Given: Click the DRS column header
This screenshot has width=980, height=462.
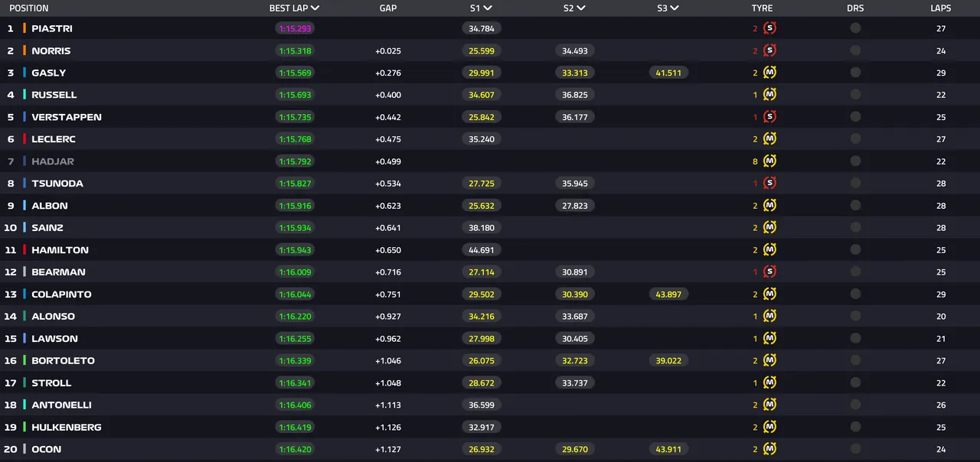Looking at the screenshot, I should click(855, 8).
